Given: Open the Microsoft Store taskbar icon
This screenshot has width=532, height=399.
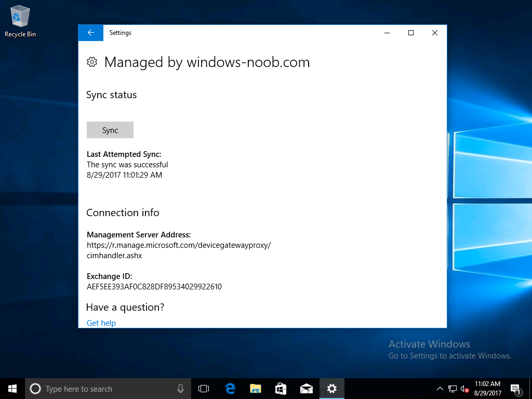Looking at the screenshot, I should tap(281, 389).
